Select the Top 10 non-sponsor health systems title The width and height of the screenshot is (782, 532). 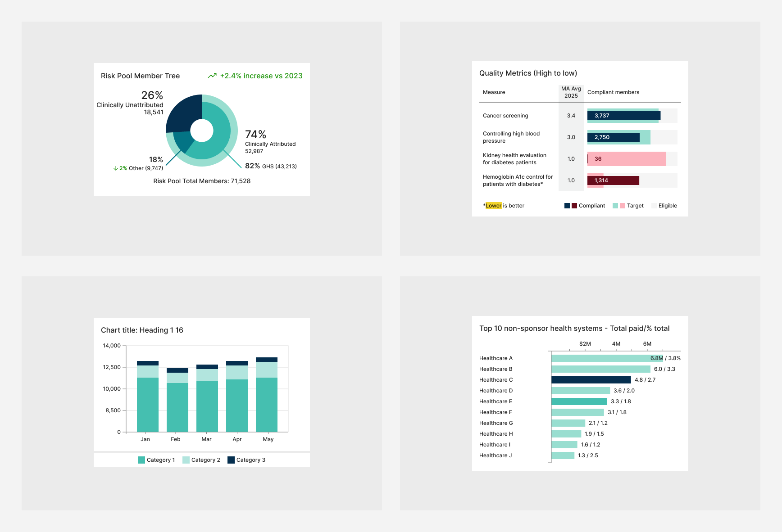pos(575,328)
